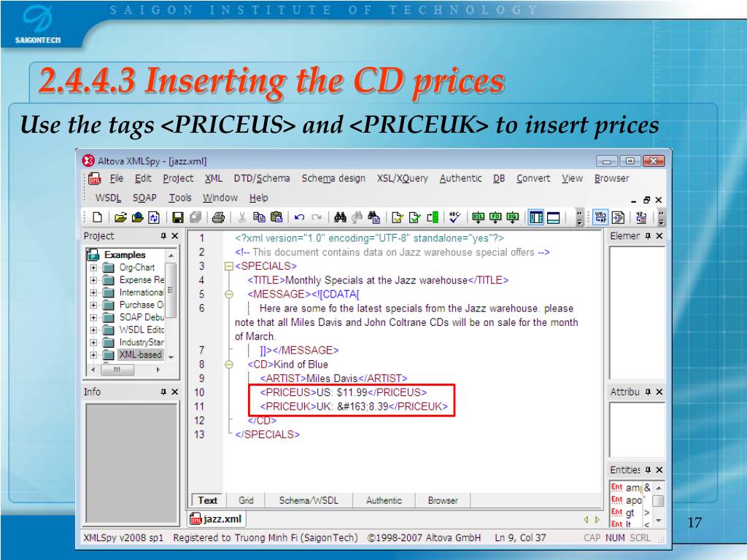Click the New document toolbar icon
747x560 pixels.
point(98,217)
